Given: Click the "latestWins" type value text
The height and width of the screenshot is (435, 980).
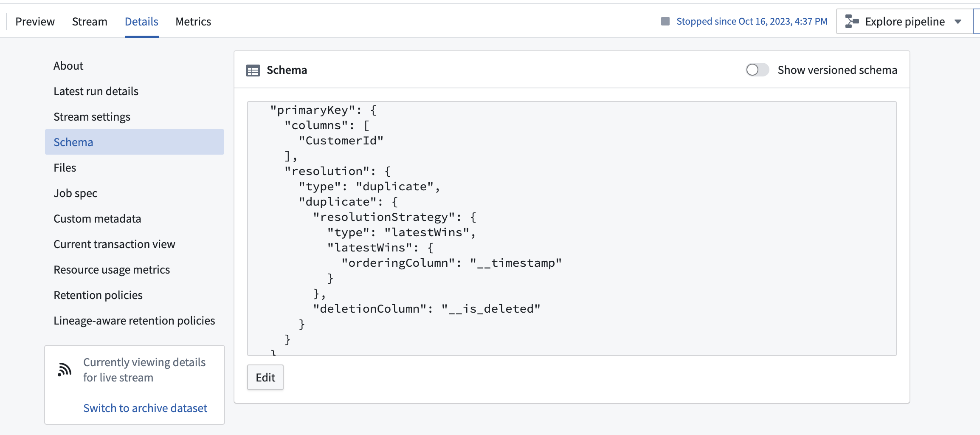Looking at the screenshot, I should (x=427, y=232).
